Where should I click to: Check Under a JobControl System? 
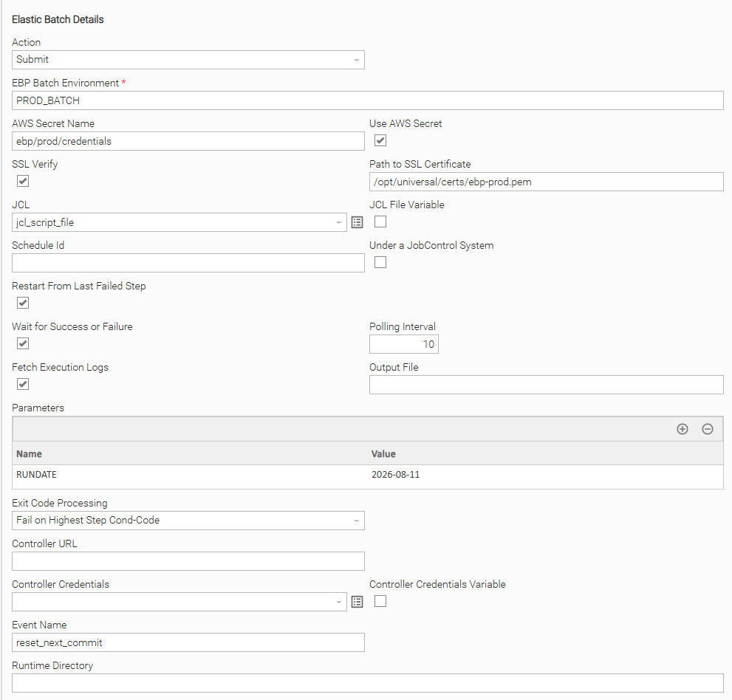tap(380, 262)
